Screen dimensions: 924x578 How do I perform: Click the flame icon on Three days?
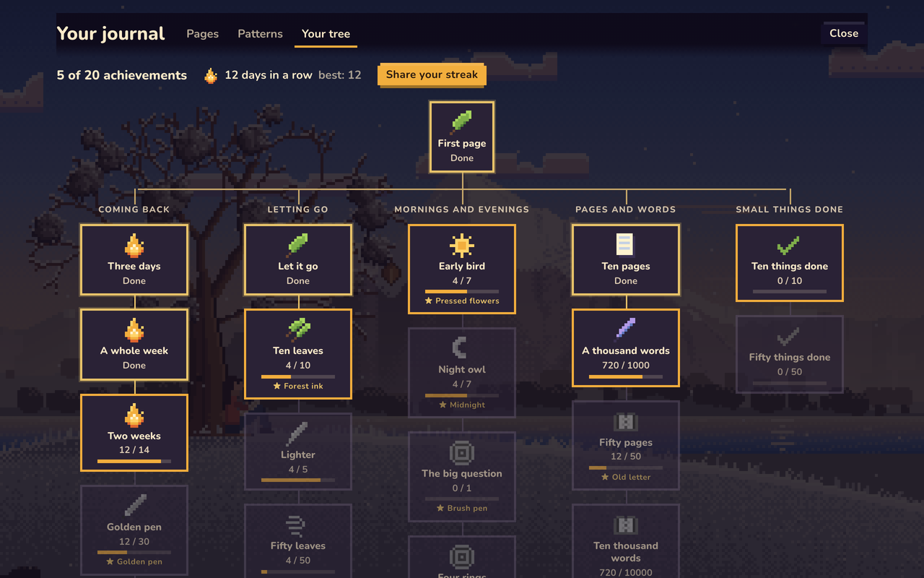point(134,245)
